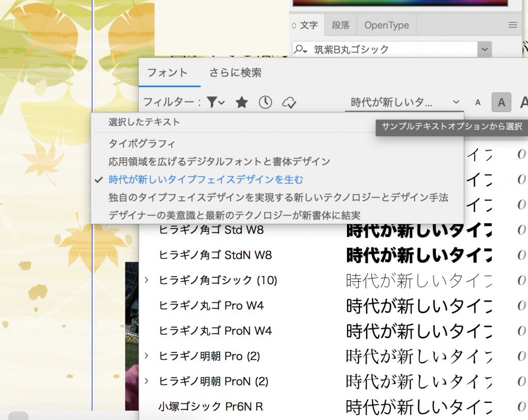Screen dimensions: 528x420
Task: Filter activated fonts with the cloud icon
Action: 289,103
